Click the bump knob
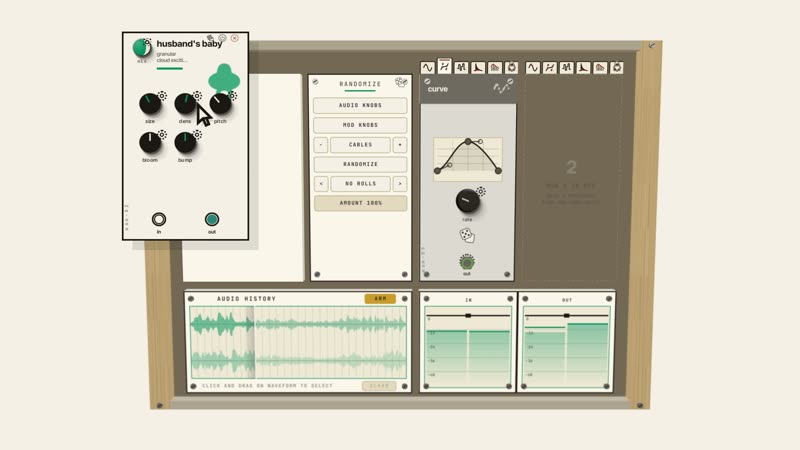Image resolution: width=800 pixels, height=450 pixels. [x=185, y=143]
